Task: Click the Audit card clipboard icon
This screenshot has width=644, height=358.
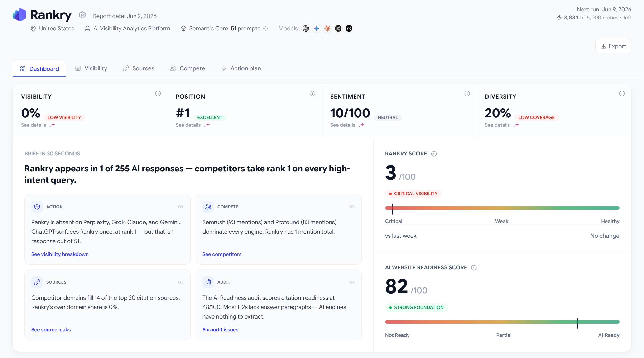Action: 208,282
